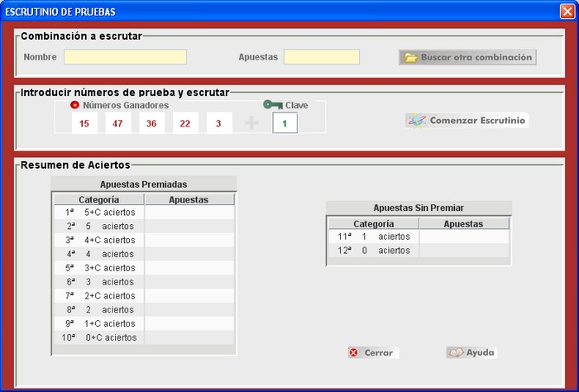Click the Clave number box showing 1
Image resolution: width=579 pixels, height=392 pixels.
click(285, 123)
